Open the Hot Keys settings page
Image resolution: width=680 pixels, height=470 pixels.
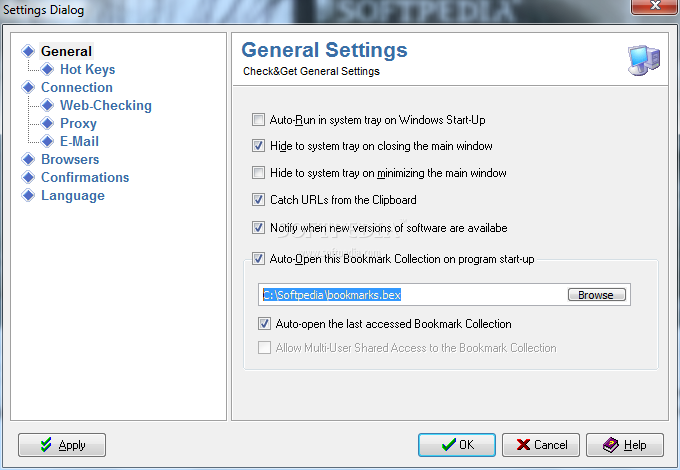88,69
